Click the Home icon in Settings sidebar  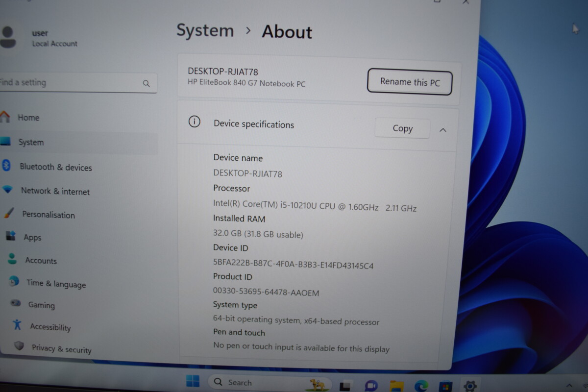(4, 117)
